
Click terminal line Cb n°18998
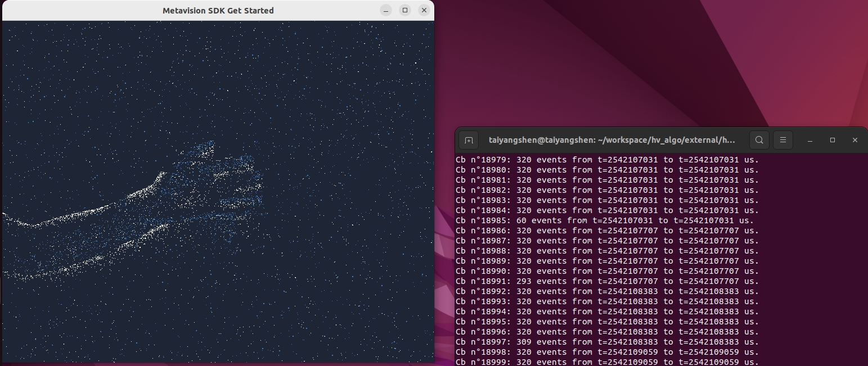click(607, 352)
